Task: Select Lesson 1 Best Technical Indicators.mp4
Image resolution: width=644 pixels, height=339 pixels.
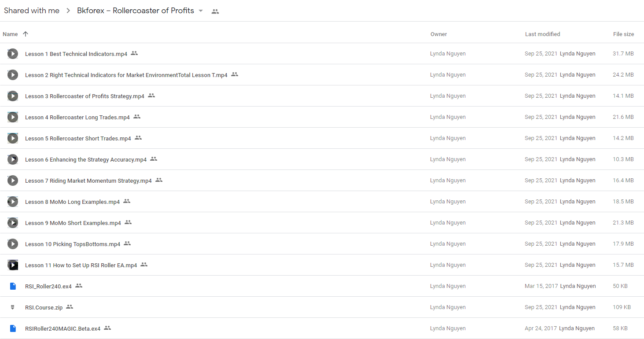Action: [76, 54]
